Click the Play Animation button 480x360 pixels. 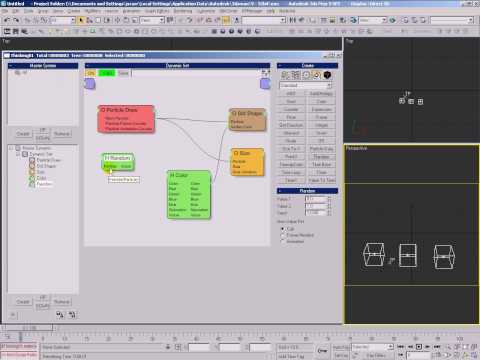(419, 347)
